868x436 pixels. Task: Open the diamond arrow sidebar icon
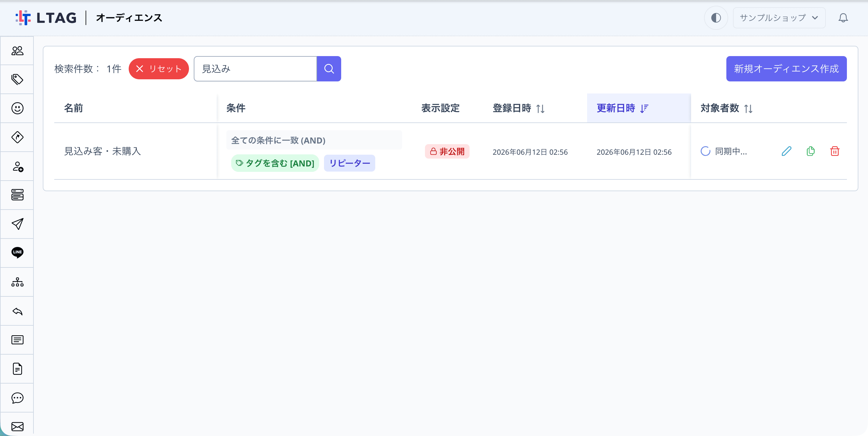pos(17,137)
